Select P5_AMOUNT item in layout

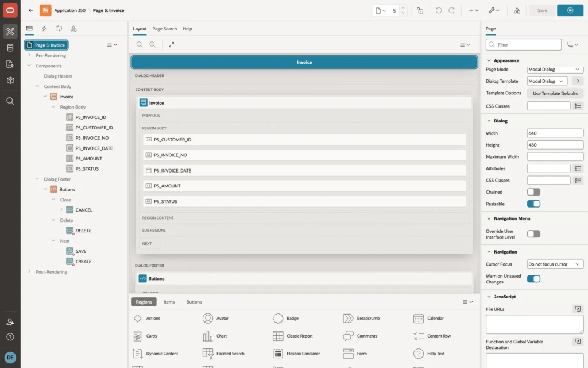(x=304, y=186)
